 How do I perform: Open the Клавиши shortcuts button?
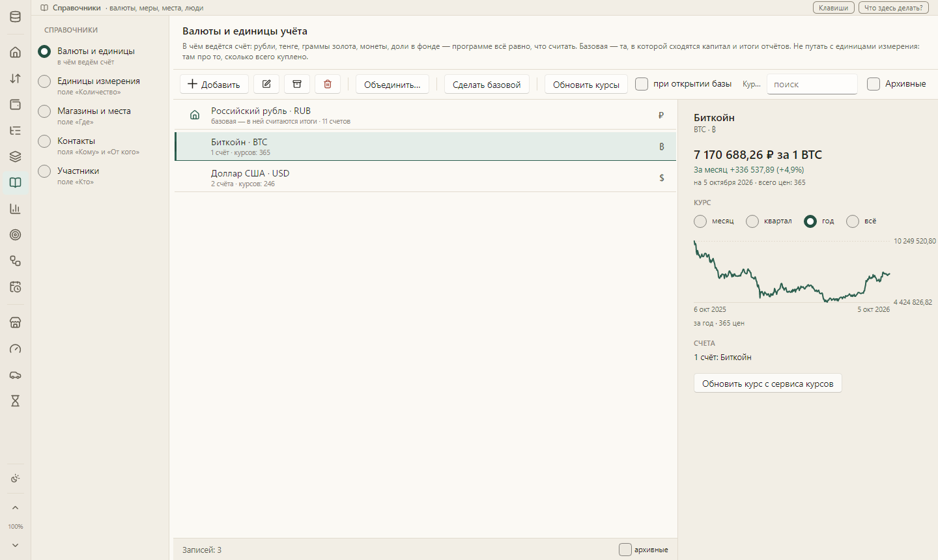click(834, 8)
